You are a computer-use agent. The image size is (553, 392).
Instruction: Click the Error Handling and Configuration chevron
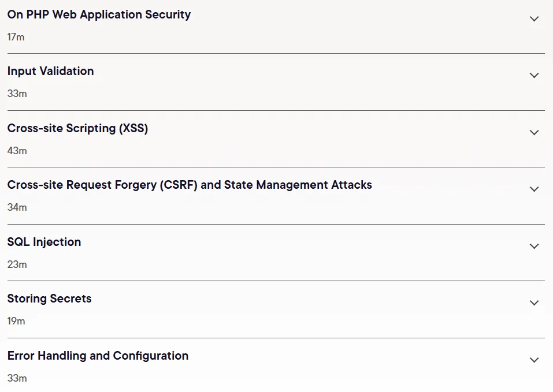[x=535, y=360]
